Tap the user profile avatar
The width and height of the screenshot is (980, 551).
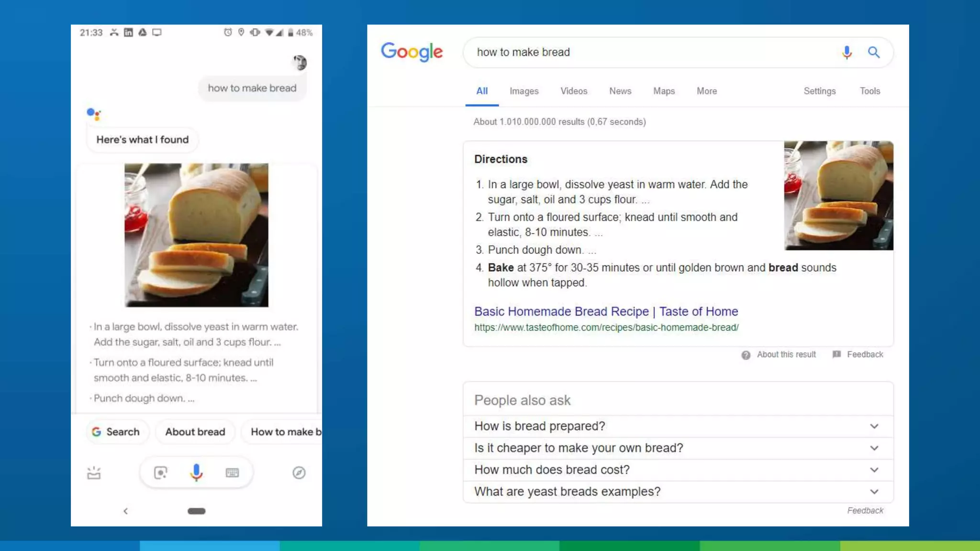click(x=300, y=62)
